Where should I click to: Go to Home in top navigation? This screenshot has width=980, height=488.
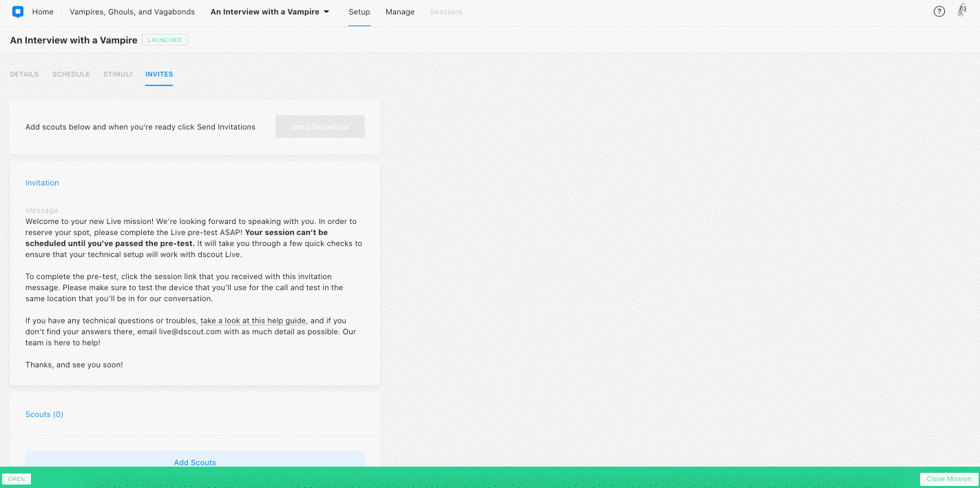[x=43, y=12]
